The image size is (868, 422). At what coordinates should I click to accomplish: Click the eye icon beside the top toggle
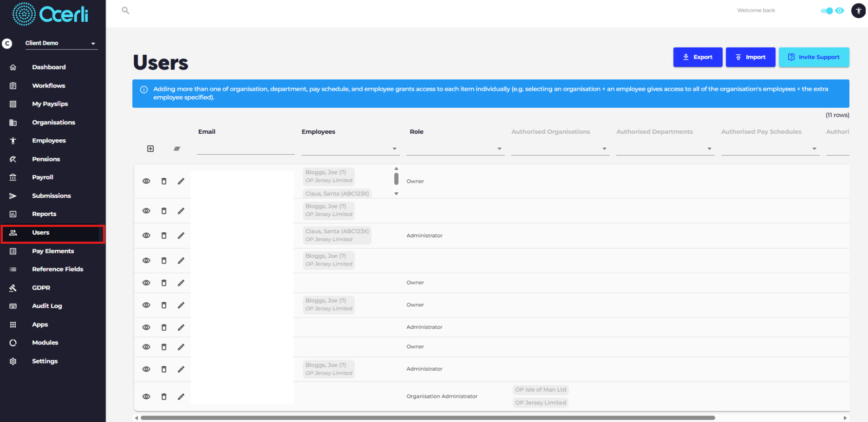(x=840, y=11)
